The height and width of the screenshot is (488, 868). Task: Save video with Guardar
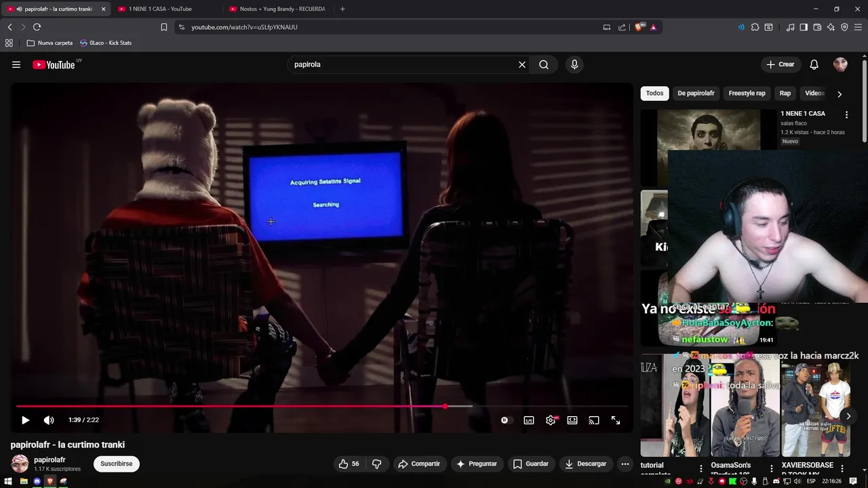[531, 464]
